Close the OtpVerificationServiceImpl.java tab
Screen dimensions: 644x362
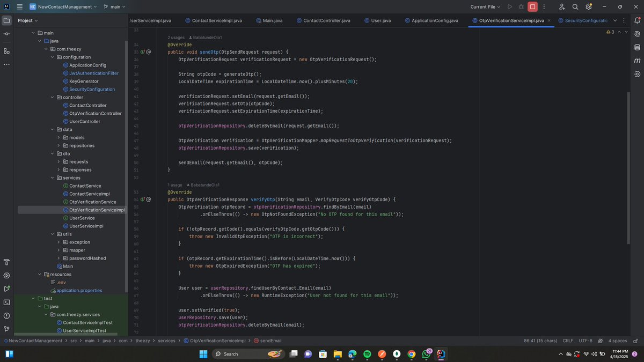[550, 20]
